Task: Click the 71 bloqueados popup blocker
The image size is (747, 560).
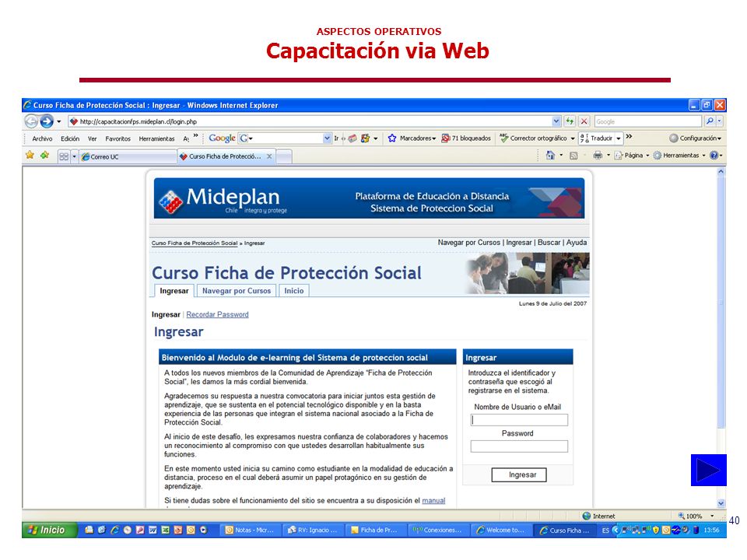Action: (x=466, y=138)
